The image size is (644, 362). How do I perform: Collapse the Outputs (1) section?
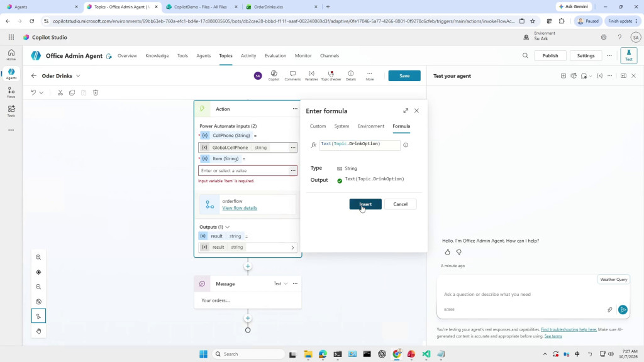pyautogui.click(x=227, y=227)
